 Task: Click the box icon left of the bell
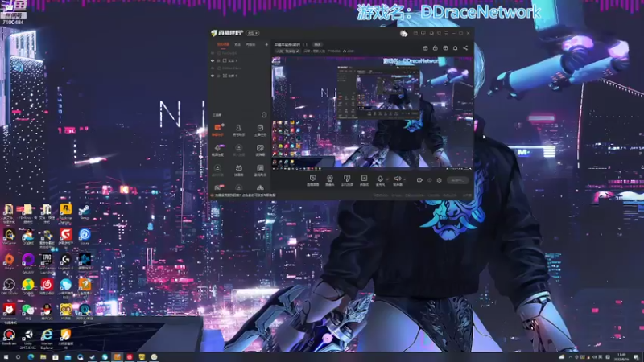445,48
